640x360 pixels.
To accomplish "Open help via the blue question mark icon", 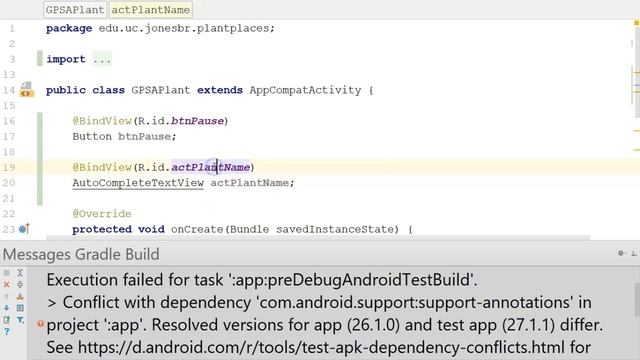I will pos(7,331).
